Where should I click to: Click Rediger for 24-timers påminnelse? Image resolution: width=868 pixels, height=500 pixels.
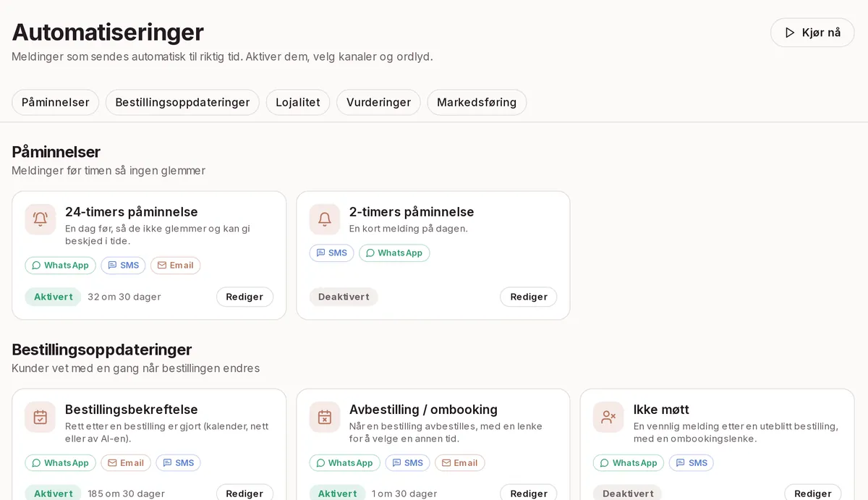(244, 297)
